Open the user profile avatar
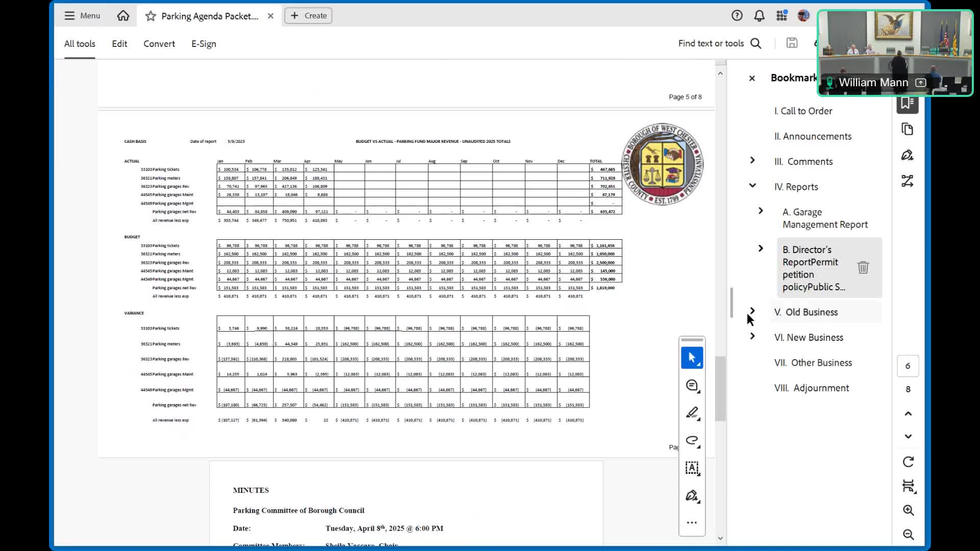The image size is (980, 551). tap(803, 16)
